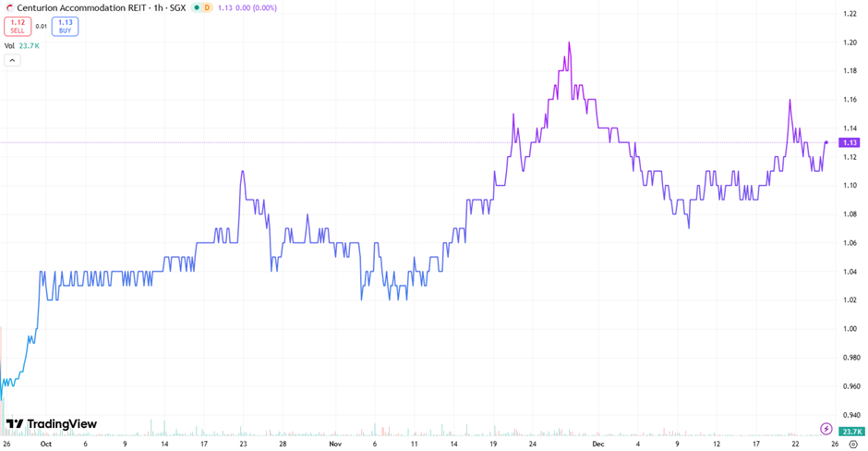
Task: Click the Oct date label on the time axis
Action: pos(46,444)
